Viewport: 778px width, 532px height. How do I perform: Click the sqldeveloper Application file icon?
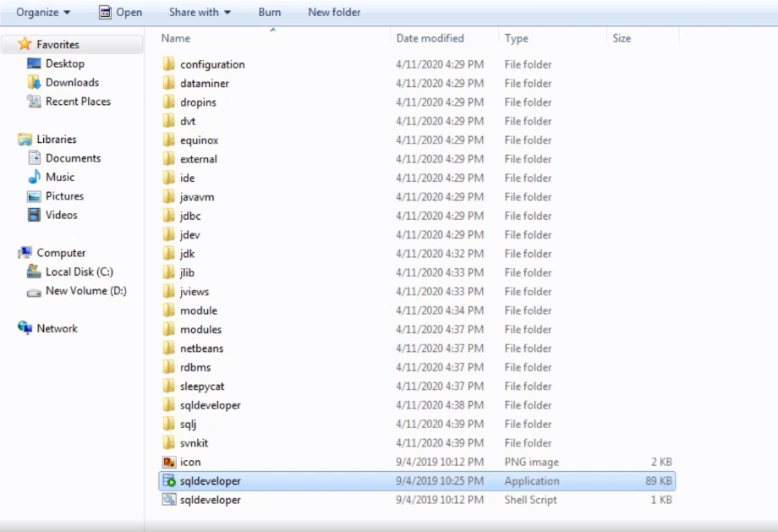[x=169, y=481]
